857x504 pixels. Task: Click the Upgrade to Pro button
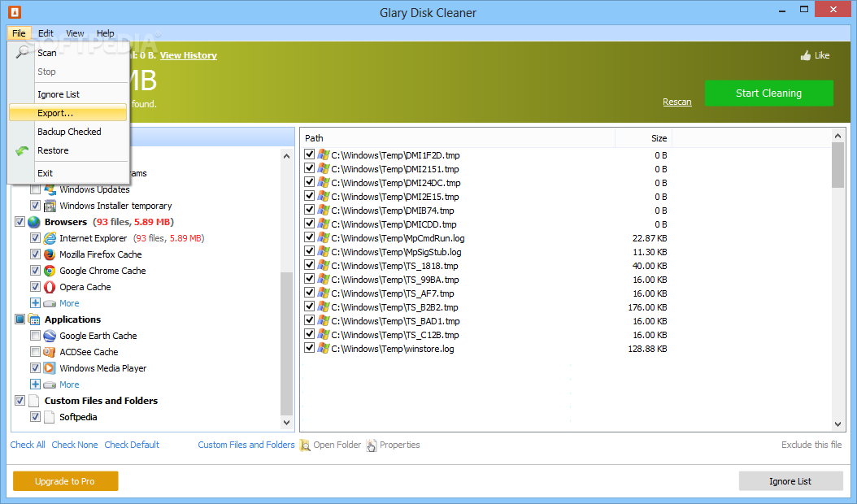click(x=65, y=481)
